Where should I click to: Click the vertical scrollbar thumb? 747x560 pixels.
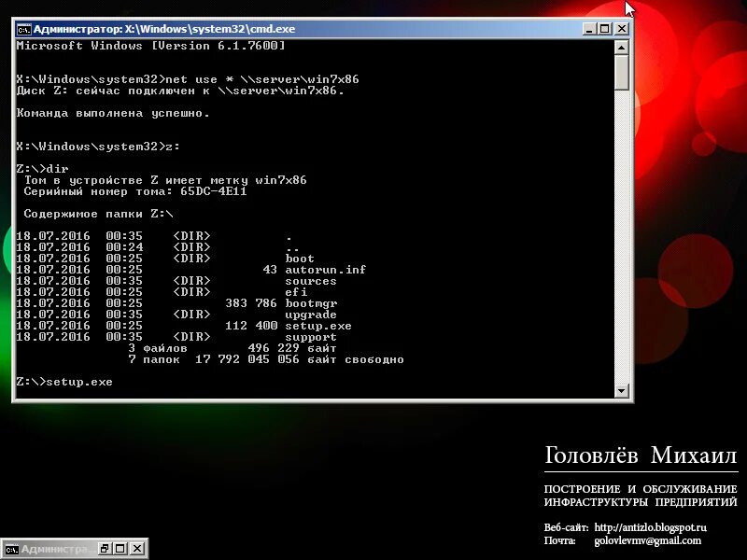pyautogui.click(x=621, y=73)
